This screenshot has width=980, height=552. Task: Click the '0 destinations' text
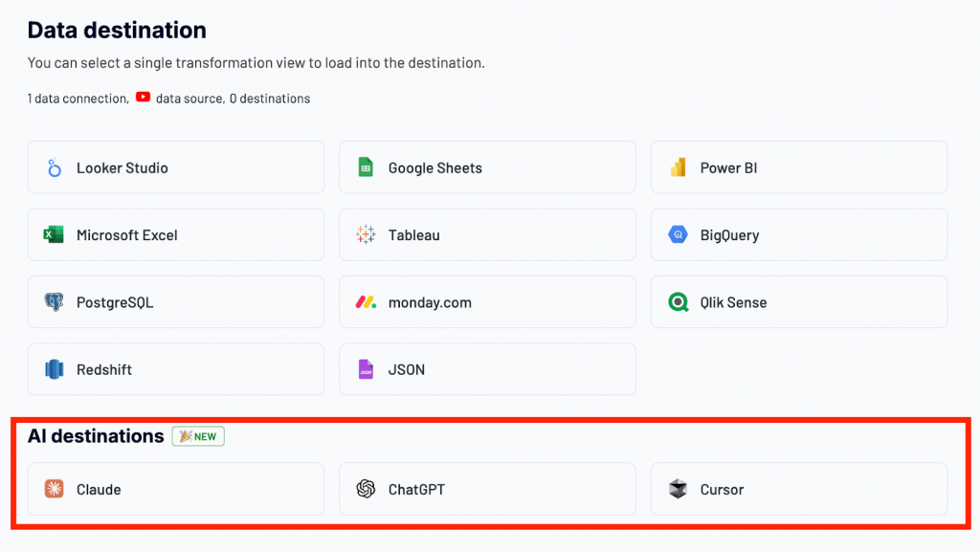271,99
